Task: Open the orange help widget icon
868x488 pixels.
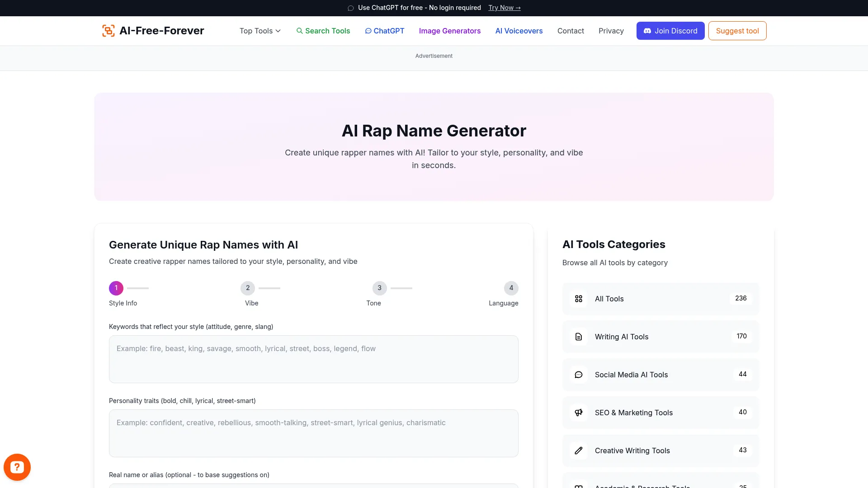Action: (17, 467)
